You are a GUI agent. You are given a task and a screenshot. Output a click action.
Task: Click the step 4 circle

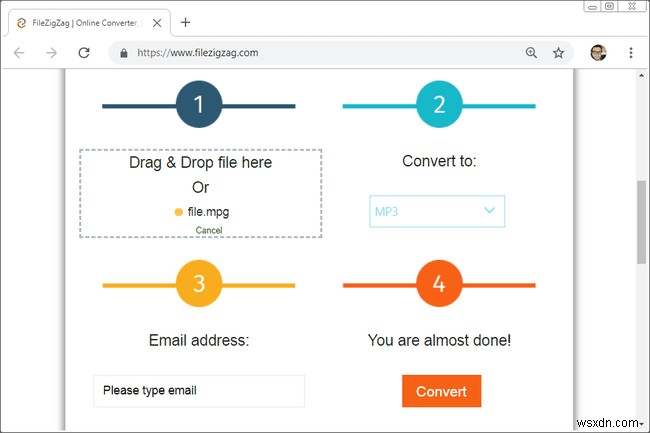(439, 283)
